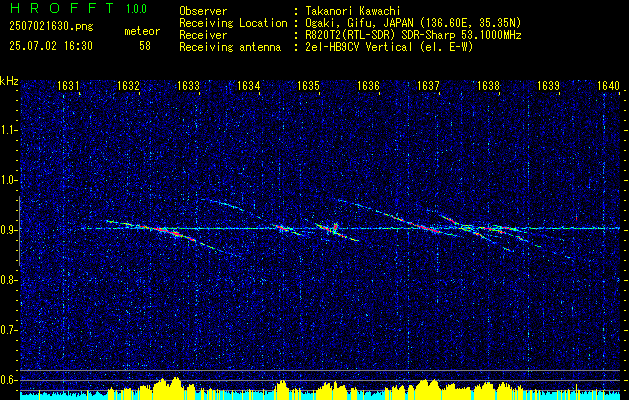Select 2el-HB9CV Vertical antenna text

click(x=389, y=47)
